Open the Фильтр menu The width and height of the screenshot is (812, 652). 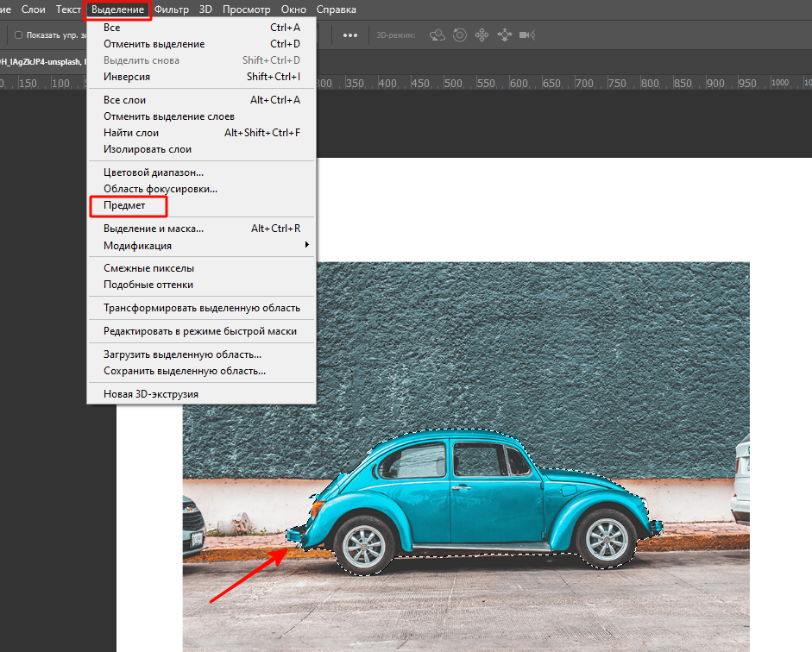[172, 9]
